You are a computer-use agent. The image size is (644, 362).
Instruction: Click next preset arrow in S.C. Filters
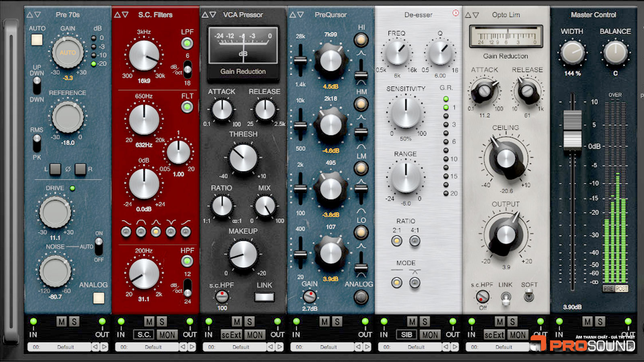coord(192,347)
